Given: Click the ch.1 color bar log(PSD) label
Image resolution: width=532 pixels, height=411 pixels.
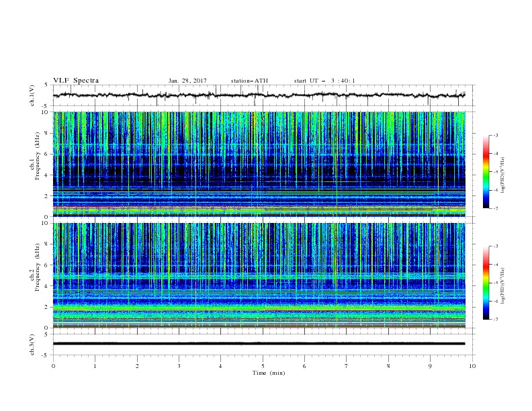Looking at the screenshot, I should click(x=502, y=175).
